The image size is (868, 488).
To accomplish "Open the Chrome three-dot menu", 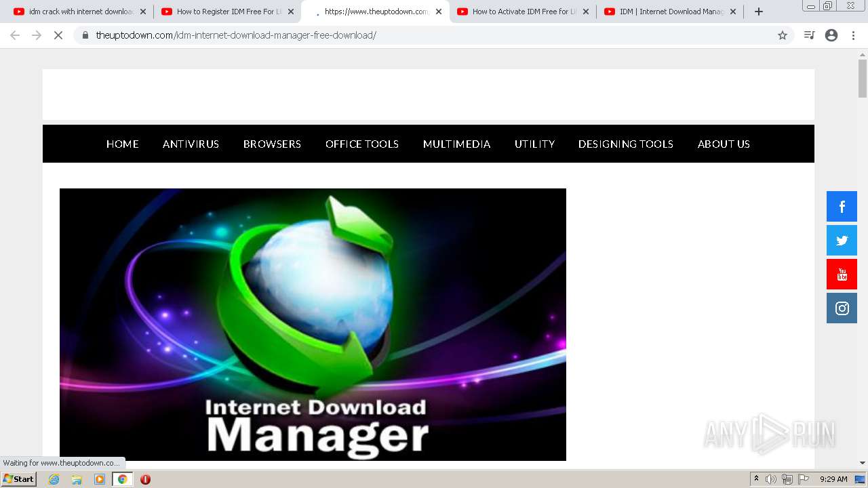I will 854,35.
